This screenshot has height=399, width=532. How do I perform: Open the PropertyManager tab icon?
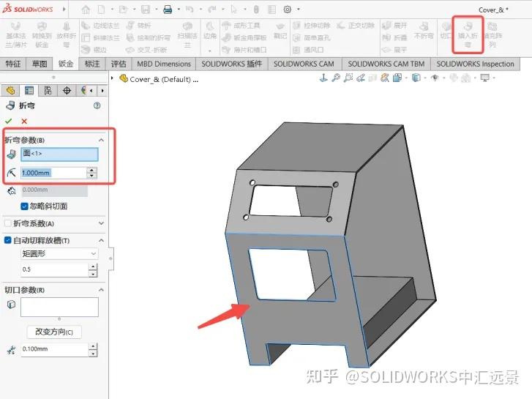pyautogui.click(x=29, y=90)
